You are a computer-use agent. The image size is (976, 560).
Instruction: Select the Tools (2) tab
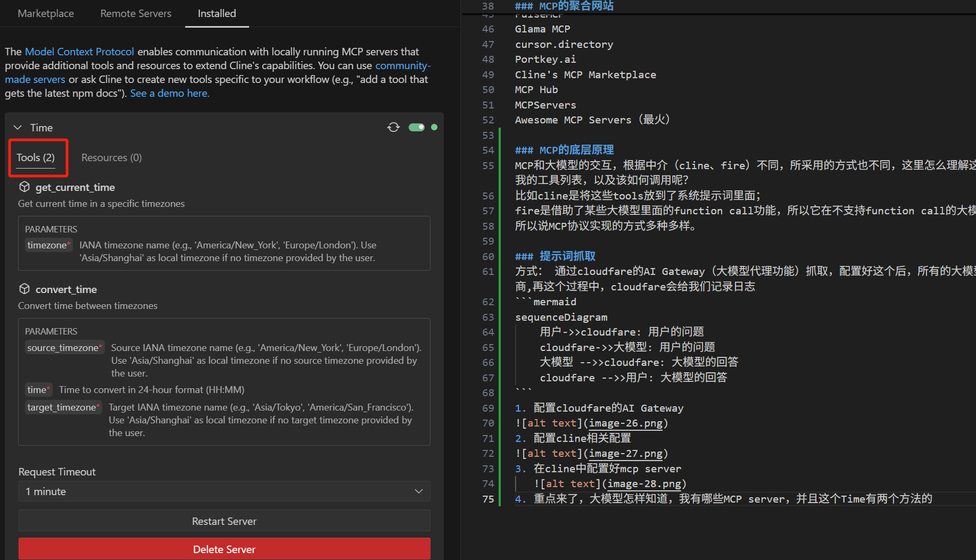pos(36,157)
